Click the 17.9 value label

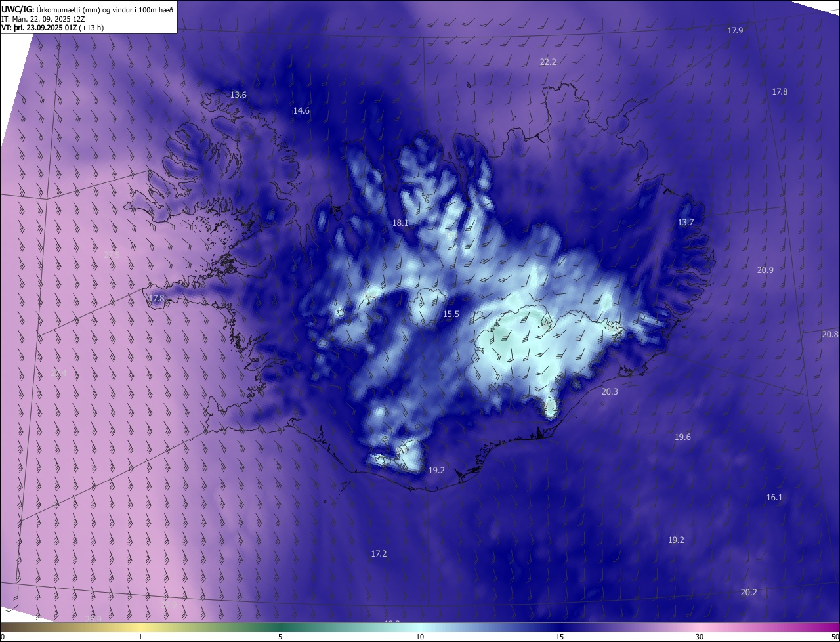(735, 31)
